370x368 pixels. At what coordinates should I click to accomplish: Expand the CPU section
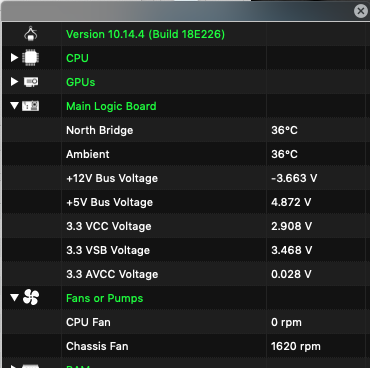(x=14, y=58)
